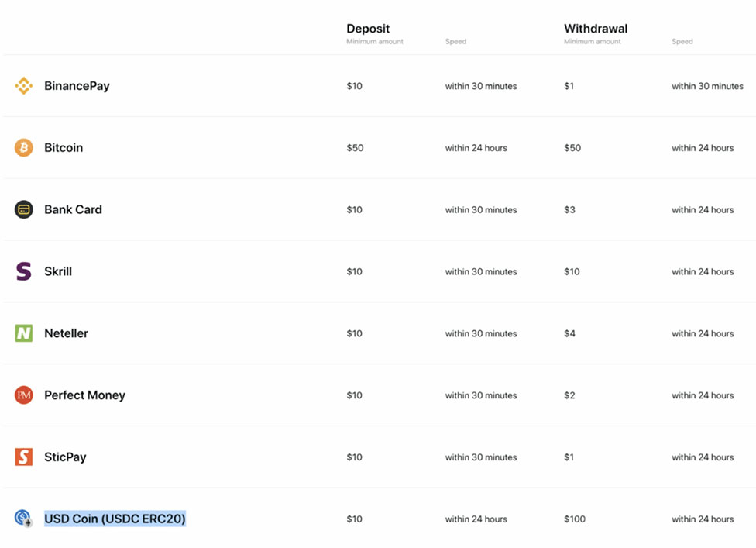Click the Perfect Money label
756x548 pixels.
tap(84, 395)
